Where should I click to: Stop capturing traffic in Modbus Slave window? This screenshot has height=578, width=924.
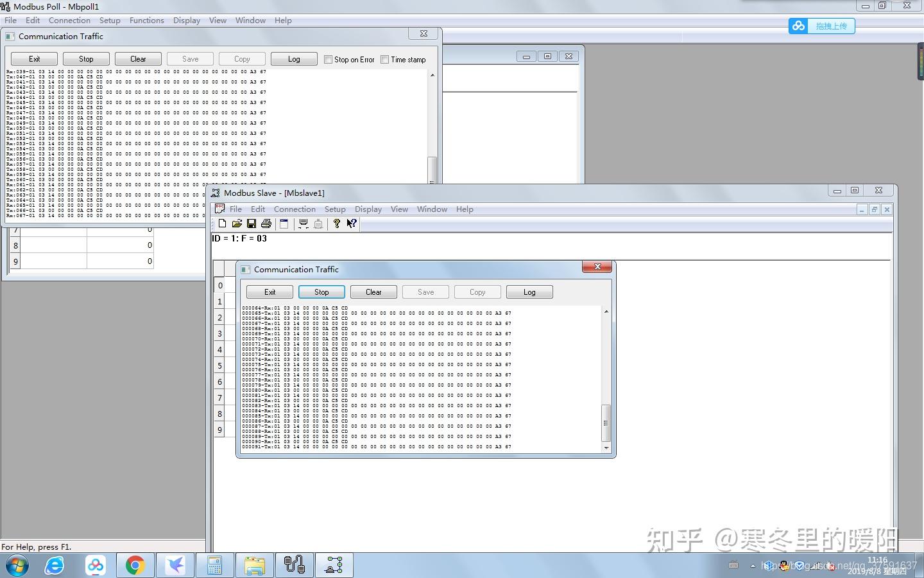(321, 292)
